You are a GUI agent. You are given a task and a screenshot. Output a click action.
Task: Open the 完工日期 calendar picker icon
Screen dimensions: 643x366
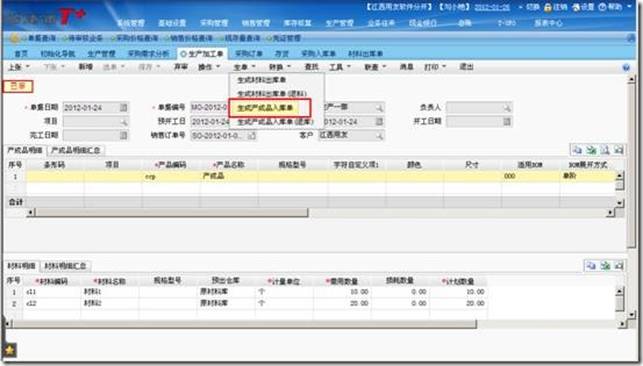123,135
